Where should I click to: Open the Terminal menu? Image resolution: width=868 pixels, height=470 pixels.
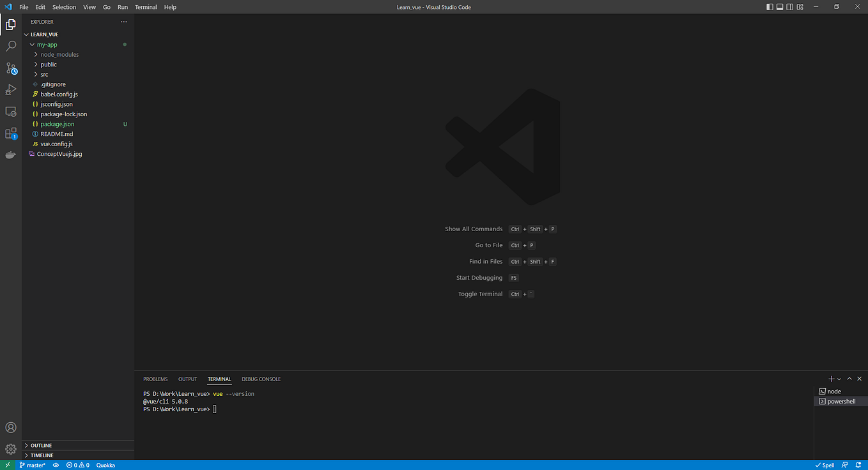pos(146,7)
